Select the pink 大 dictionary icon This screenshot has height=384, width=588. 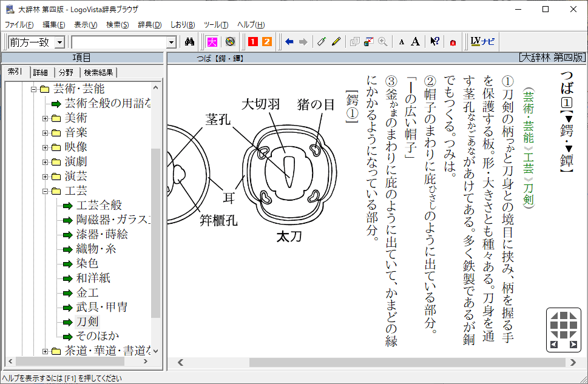click(212, 42)
